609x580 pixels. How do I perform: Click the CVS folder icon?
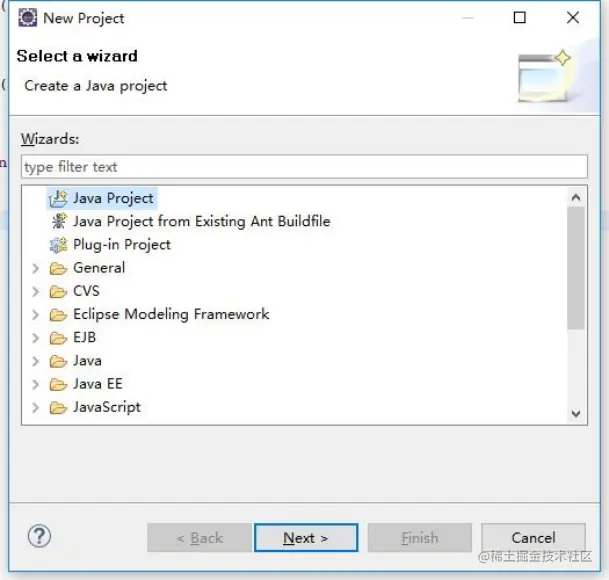pyautogui.click(x=58, y=291)
